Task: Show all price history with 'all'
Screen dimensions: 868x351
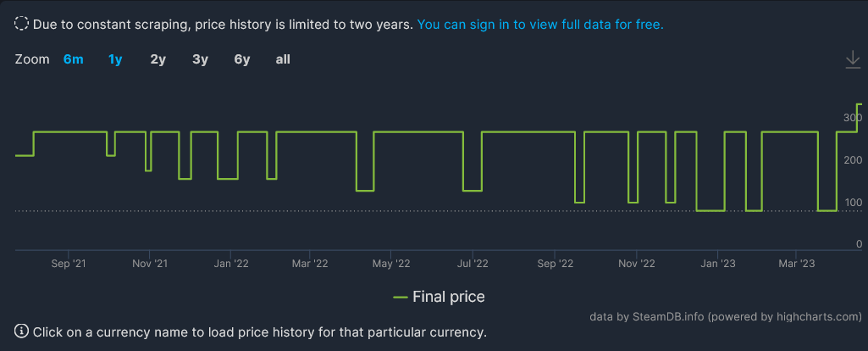Action: coord(283,59)
